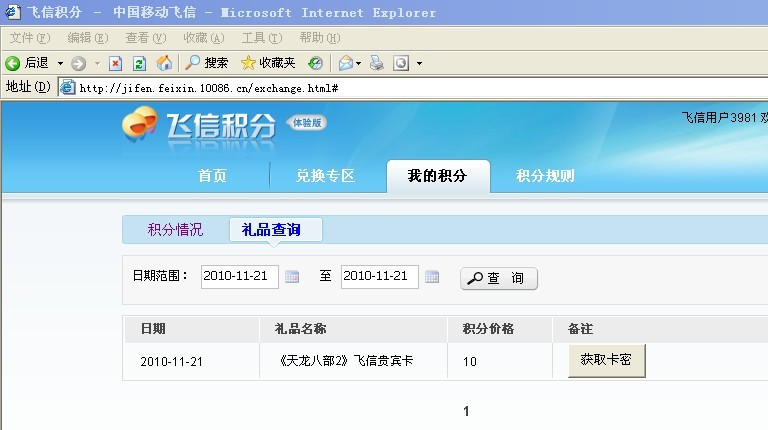This screenshot has height=430, width=768.
Task: Show browsing history icon
Action: tap(315, 63)
